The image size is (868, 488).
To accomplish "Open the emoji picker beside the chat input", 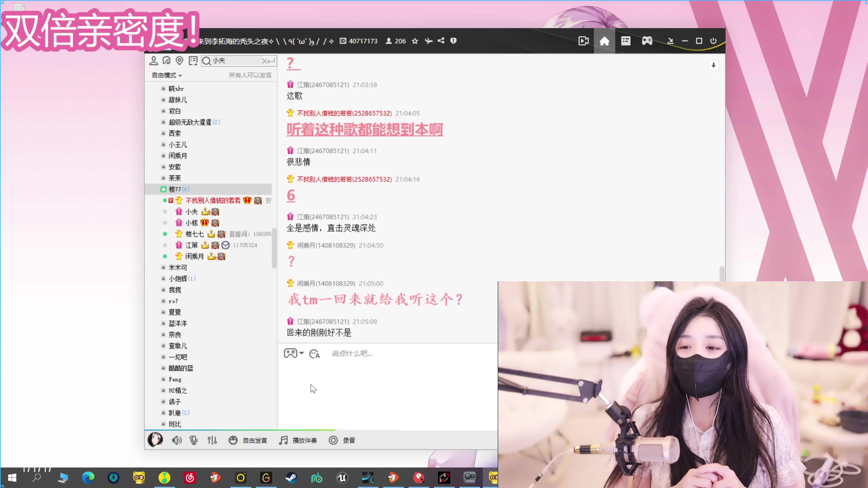I will point(314,354).
